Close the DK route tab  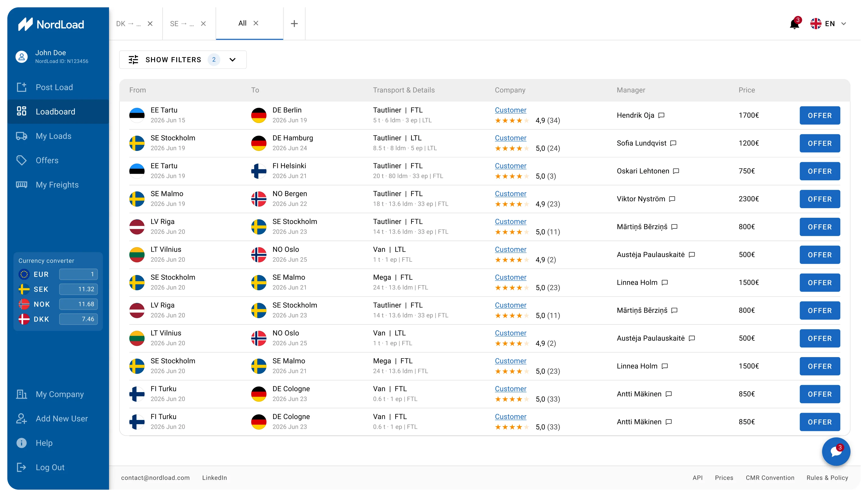pos(150,24)
